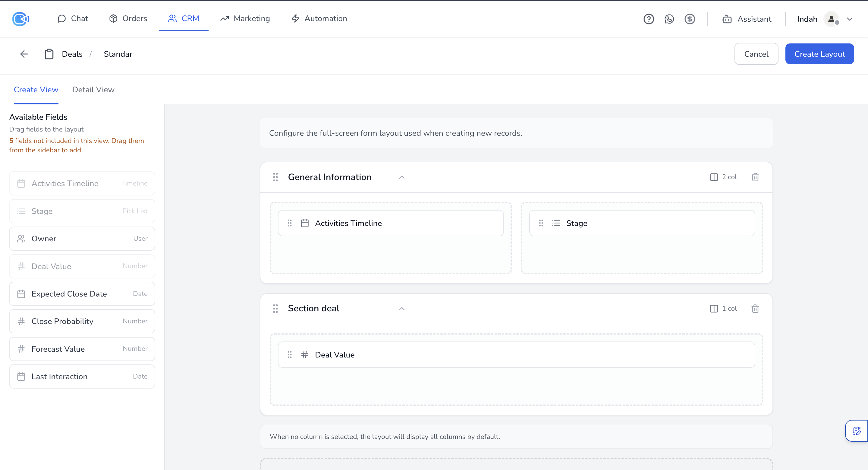Click the back arrow next to Deals

tap(24, 54)
